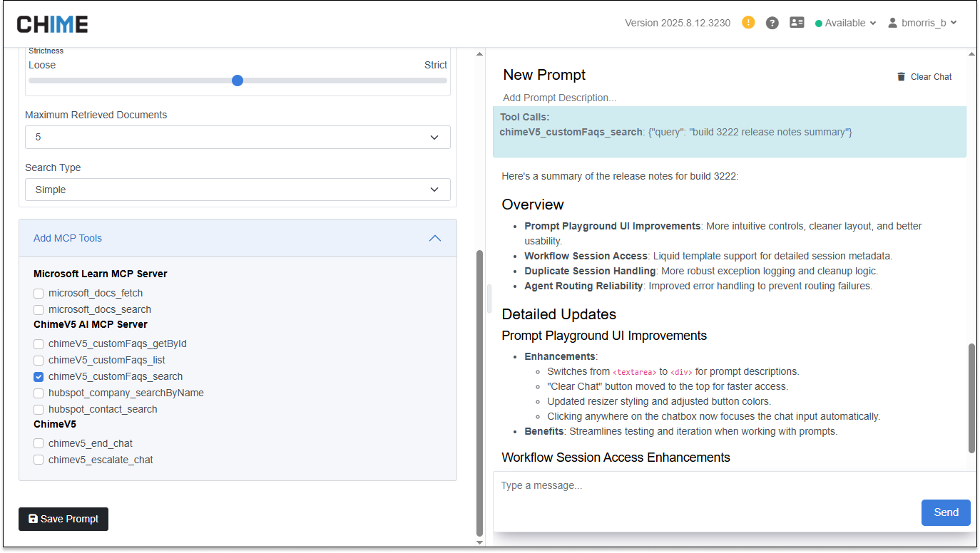Click the left panel vertical scrollbar
Screen dimensions: 980x553
point(479,392)
